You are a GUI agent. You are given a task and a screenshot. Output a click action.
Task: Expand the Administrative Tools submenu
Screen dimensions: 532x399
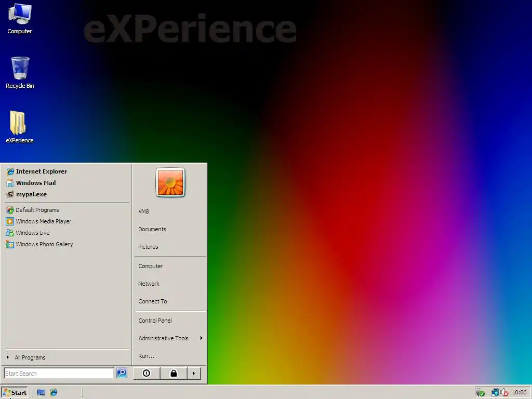pos(170,338)
